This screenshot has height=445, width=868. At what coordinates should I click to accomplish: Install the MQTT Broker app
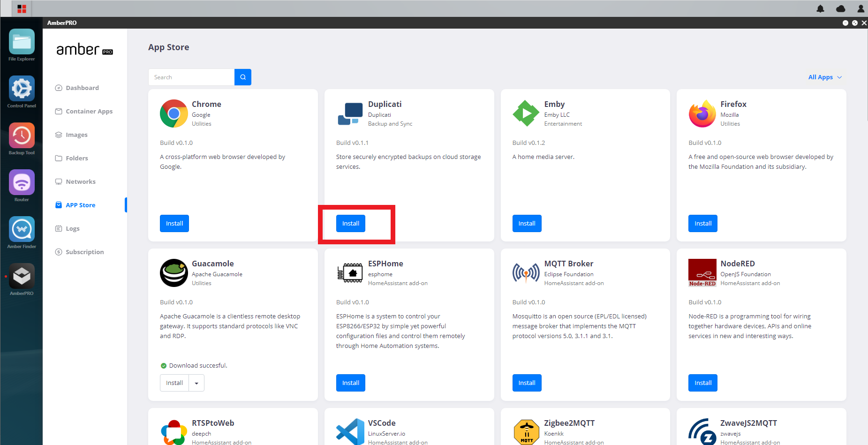(527, 383)
